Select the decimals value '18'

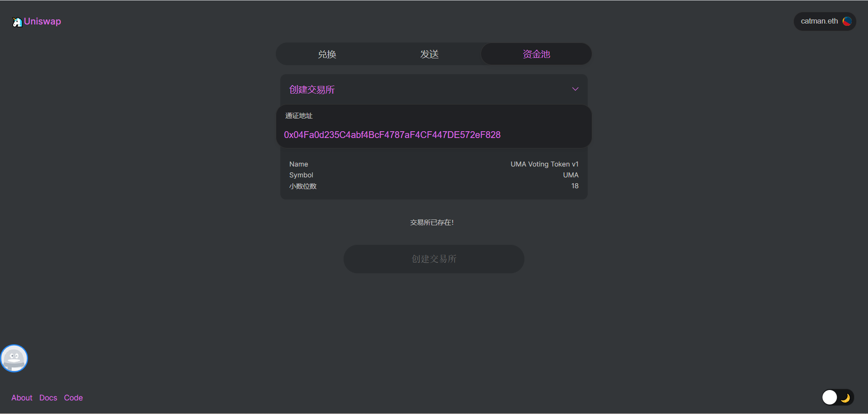pos(575,186)
